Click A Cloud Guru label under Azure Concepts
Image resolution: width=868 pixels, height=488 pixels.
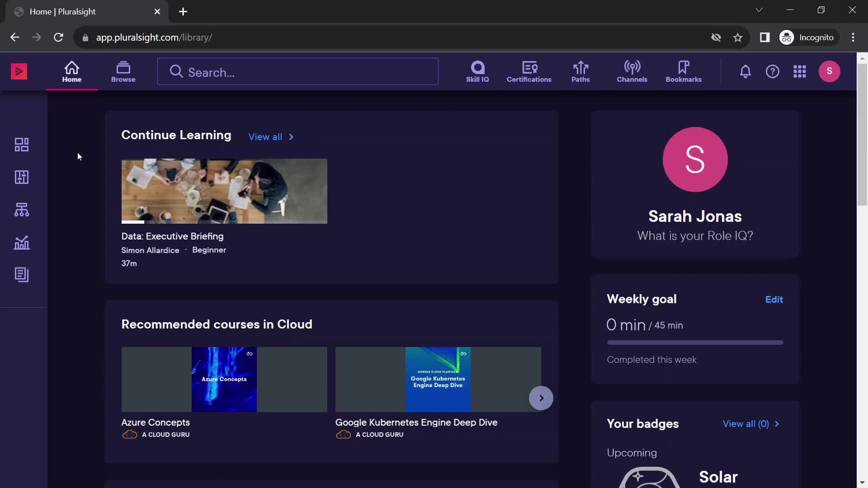(x=165, y=435)
